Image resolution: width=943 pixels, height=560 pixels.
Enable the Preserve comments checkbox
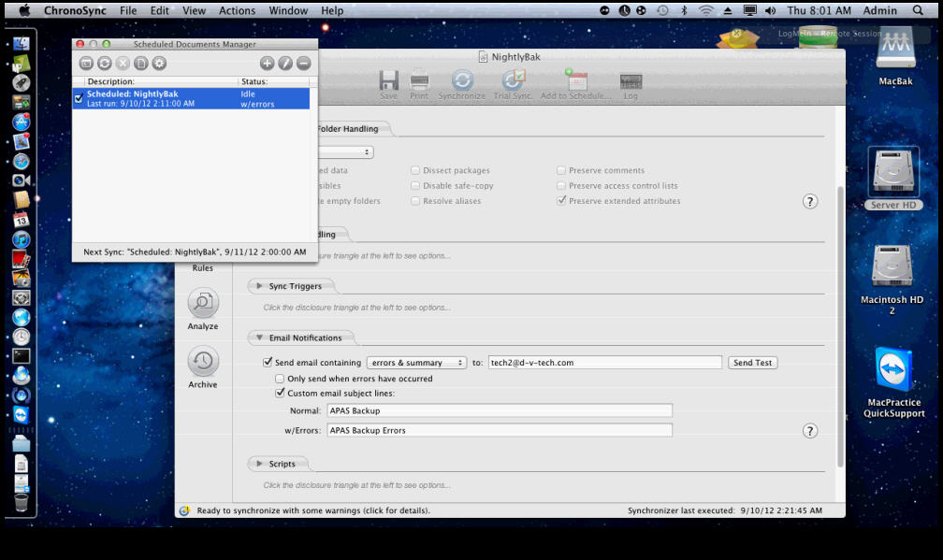click(561, 171)
